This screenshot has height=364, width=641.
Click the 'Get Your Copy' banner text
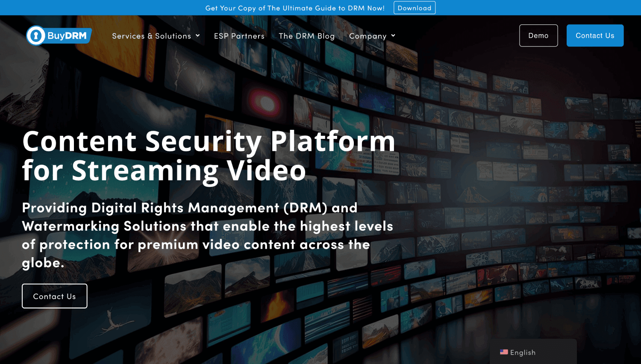pos(295,8)
